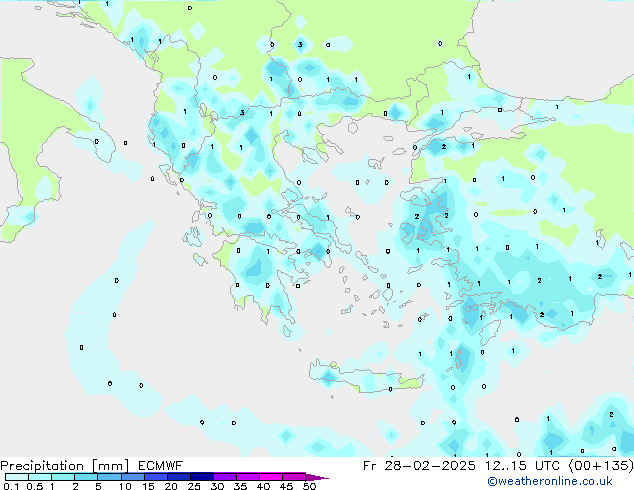Click the 20–25 mm dark blue legend swatch
The height and width of the screenshot is (490, 634).
(178, 477)
